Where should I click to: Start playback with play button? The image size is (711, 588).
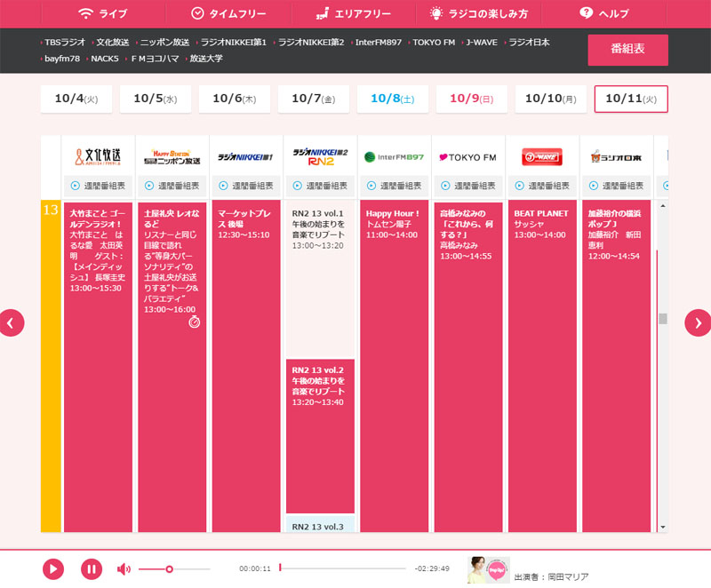click(53, 569)
